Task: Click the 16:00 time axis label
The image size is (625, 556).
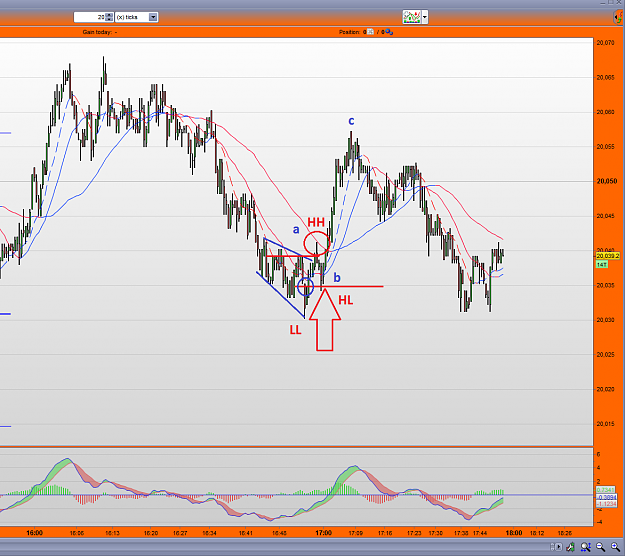Action: click(x=35, y=533)
